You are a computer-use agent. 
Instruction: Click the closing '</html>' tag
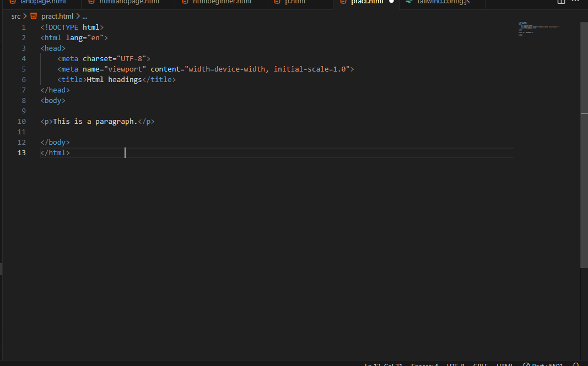55,153
